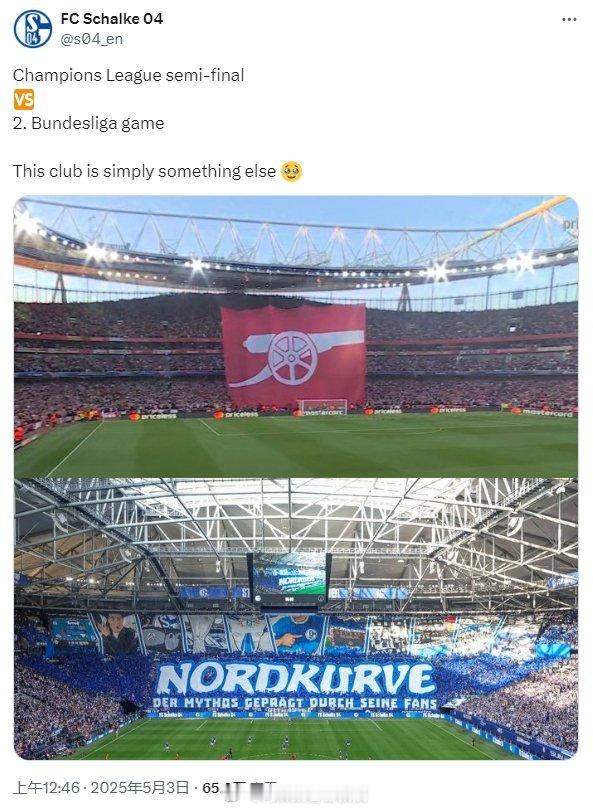Click the red Arsenal cannon banner
This screenshot has height=810, width=593.
293,355
